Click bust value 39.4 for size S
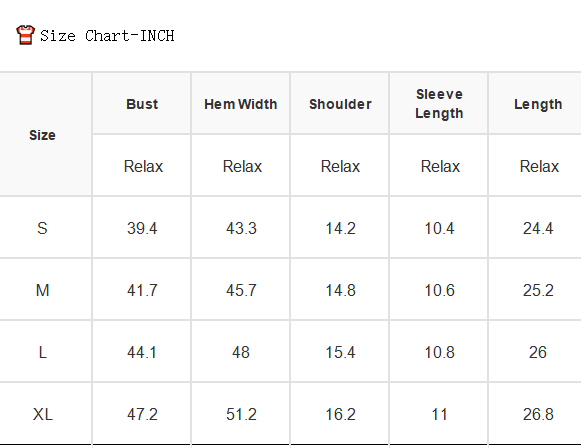Viewport: 581px width, 448px height. pyautogui.click(x=142, y=228)
